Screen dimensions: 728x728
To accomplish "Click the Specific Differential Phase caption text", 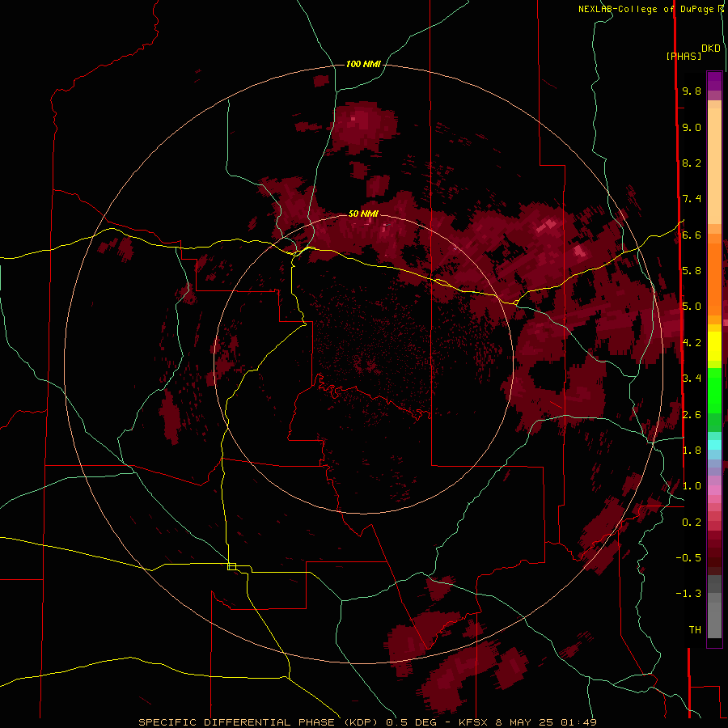I will (367, 722).
